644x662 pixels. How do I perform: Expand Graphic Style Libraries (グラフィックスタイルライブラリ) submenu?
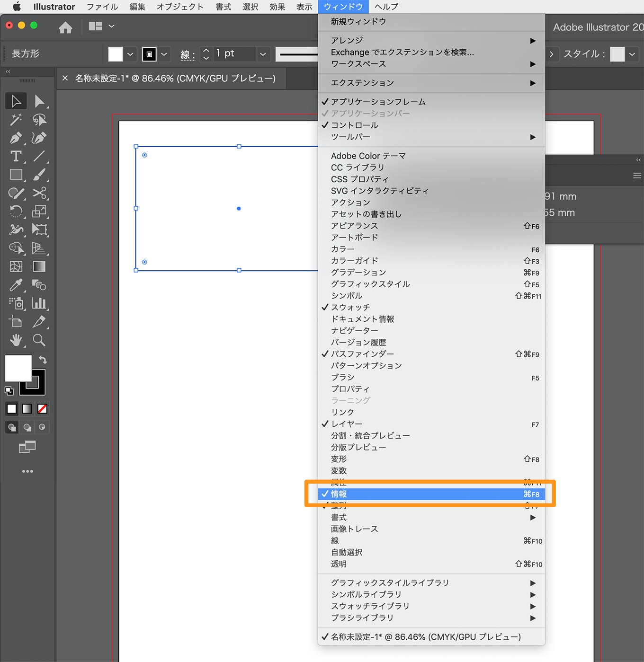(x=431, y=583)
